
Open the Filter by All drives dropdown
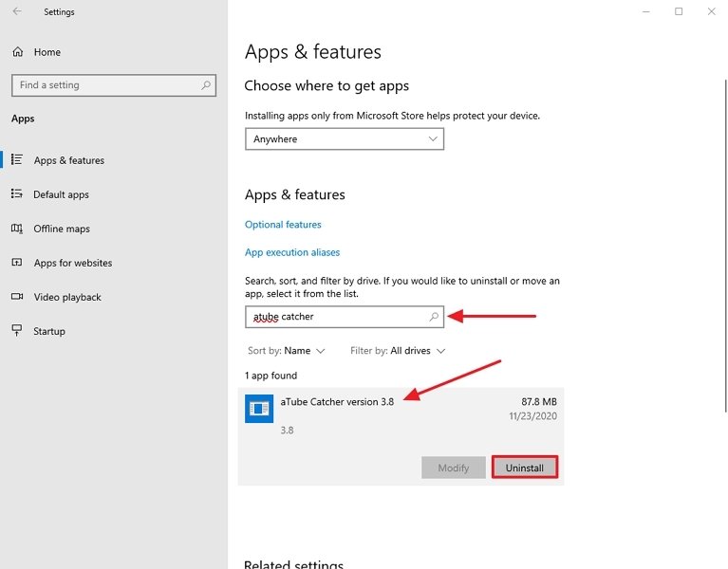point(398,351)
